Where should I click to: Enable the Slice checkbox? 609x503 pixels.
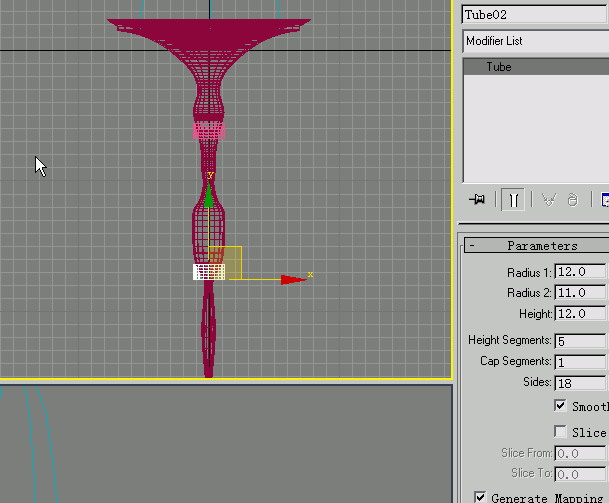[x=560, y=432]
